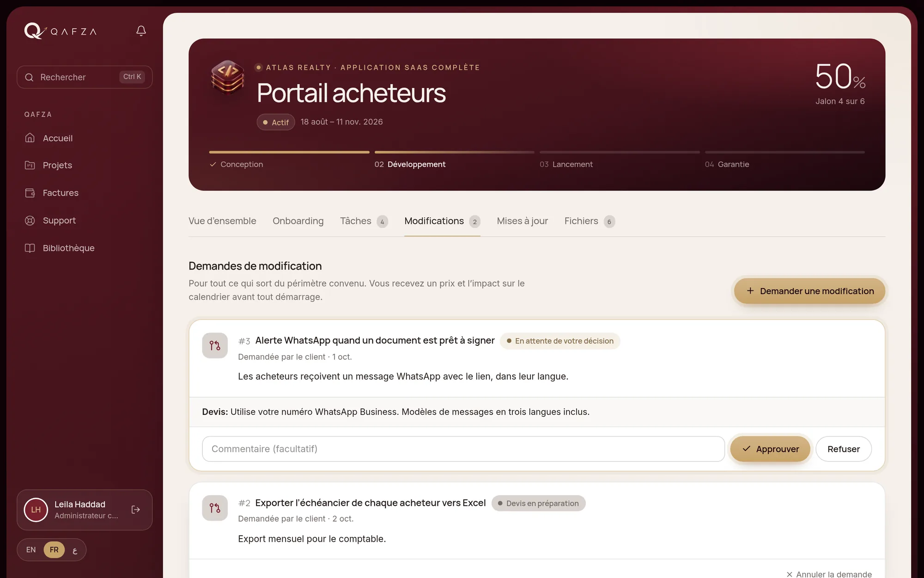Image resolution: width=924 pixels, height=578 pixels.
Task: Click the project code stack icon
Action: (x=227, y=77)
